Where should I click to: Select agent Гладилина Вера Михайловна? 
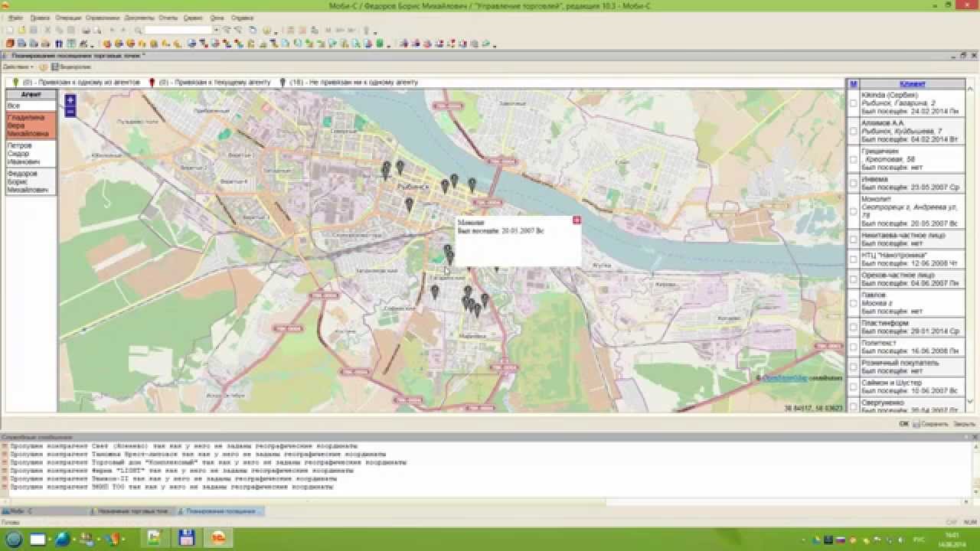31,126
